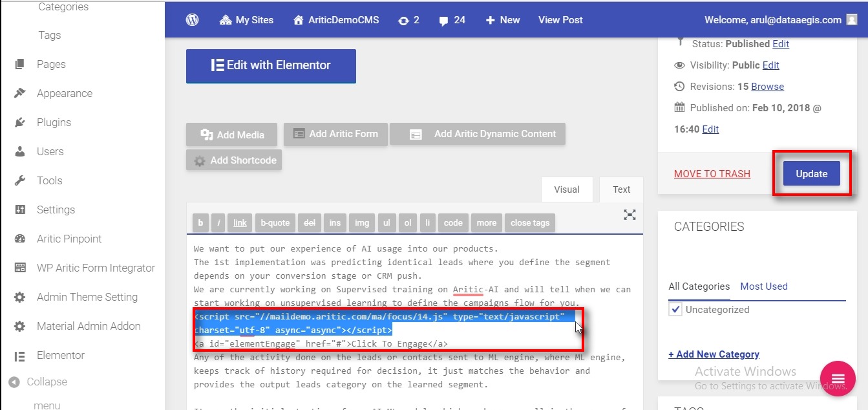Screen dimensions: 868x410
Task: Insert the 'more' tag
Action: [x=486, y=222]
